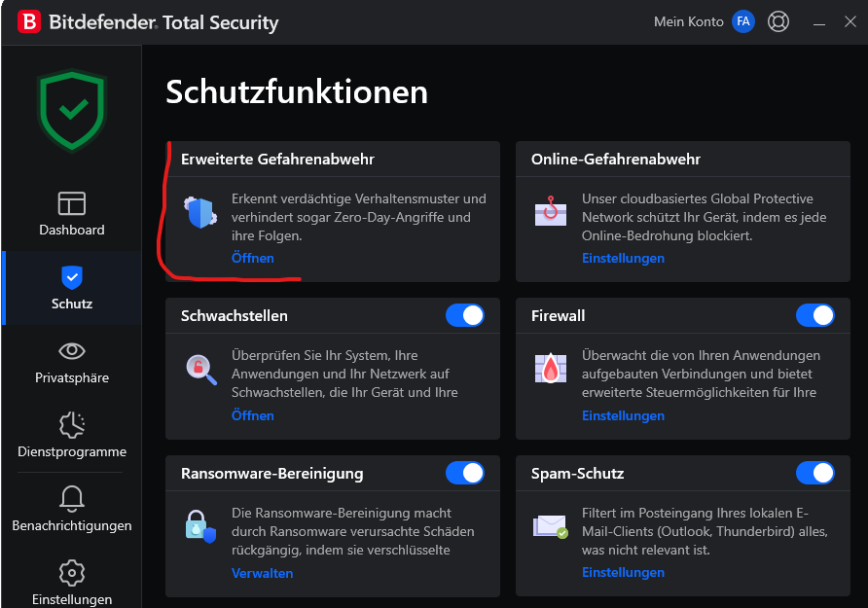Click the FA account avatar
This screenshot has width=868, height=608.
click(742, 21)
